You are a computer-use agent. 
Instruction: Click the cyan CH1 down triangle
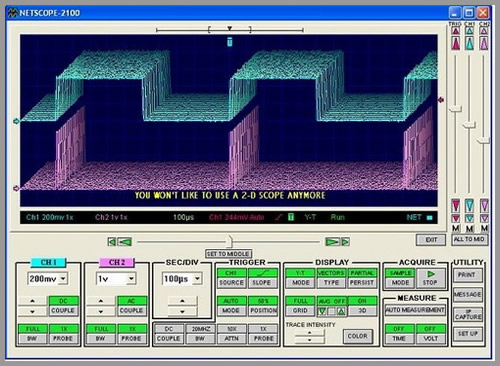[470, 206]
